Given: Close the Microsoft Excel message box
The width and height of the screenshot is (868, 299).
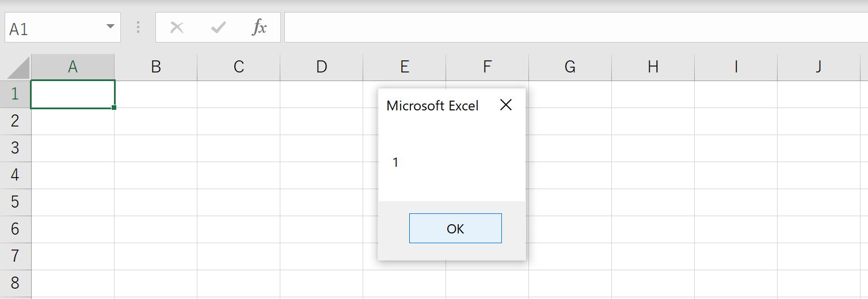Looking at the screenshot, I should tap(505, 105).
